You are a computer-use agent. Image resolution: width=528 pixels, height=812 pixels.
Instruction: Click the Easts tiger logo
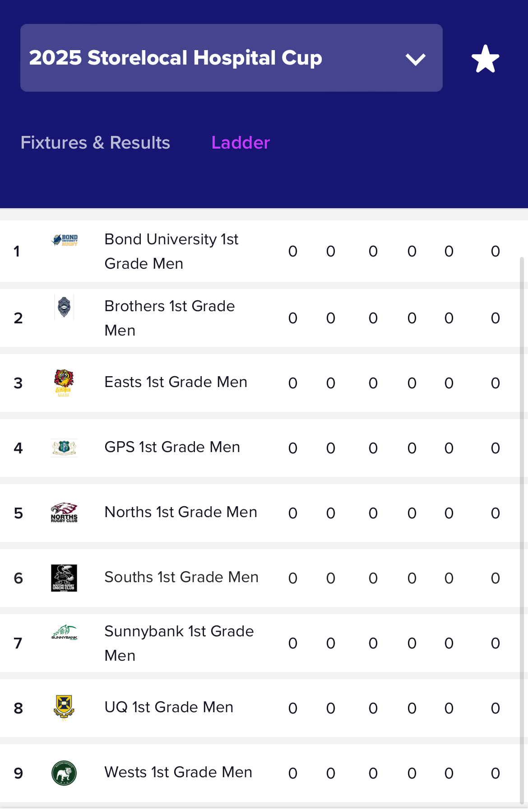click(64, 383)
